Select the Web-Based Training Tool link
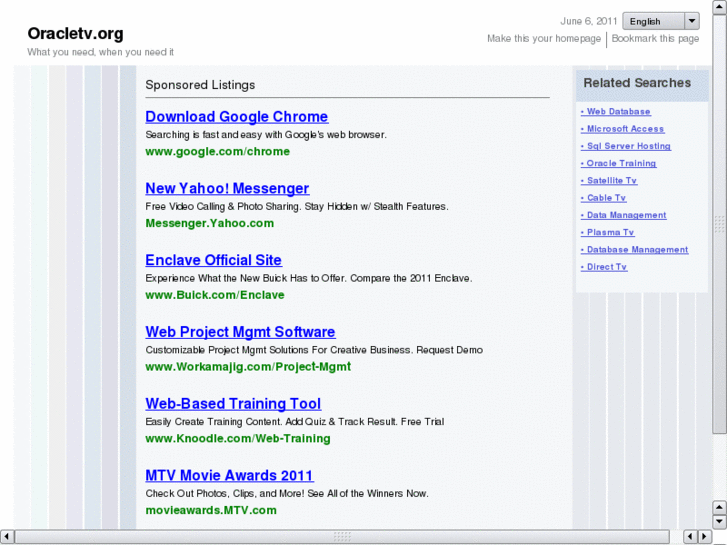The image size is (727, 545). click(x=233, y=404)
